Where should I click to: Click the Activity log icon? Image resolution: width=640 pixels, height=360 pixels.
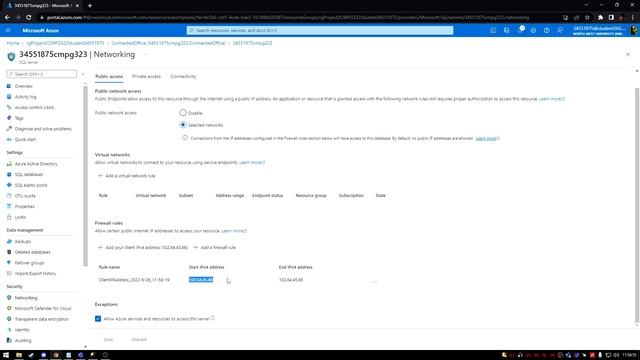pos(9,97)
